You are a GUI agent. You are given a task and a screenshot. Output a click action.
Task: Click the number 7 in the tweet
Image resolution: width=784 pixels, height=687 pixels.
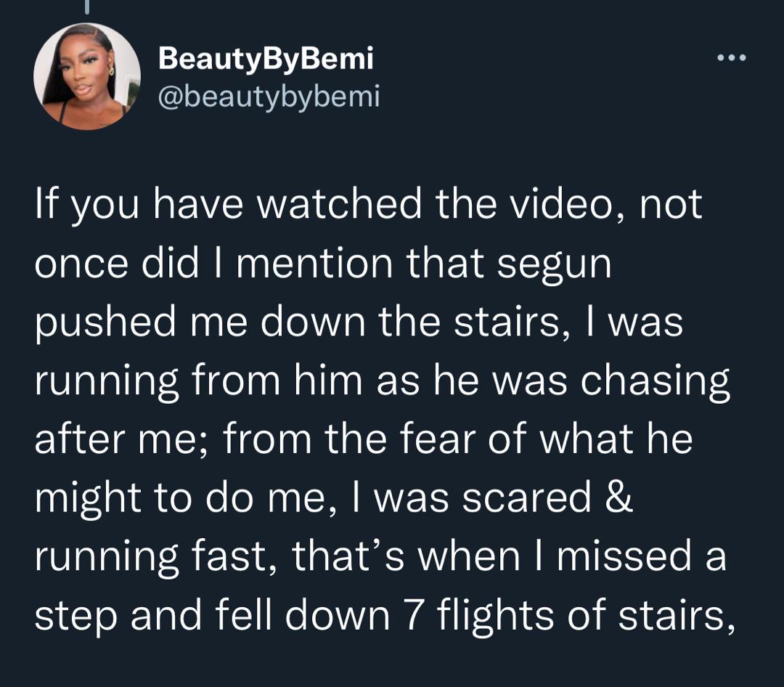pyautogui.click(x=413, y=614)
